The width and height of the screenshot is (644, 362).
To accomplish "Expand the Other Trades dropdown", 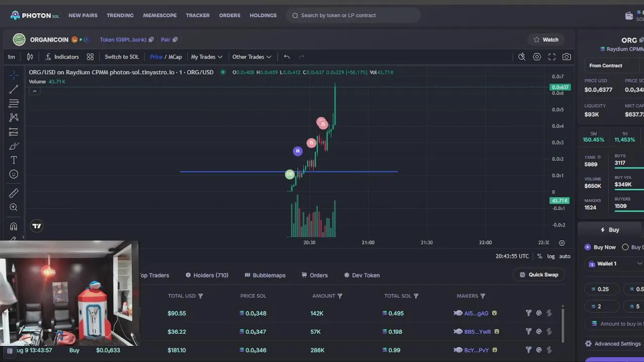I will (x=252, y=57).
